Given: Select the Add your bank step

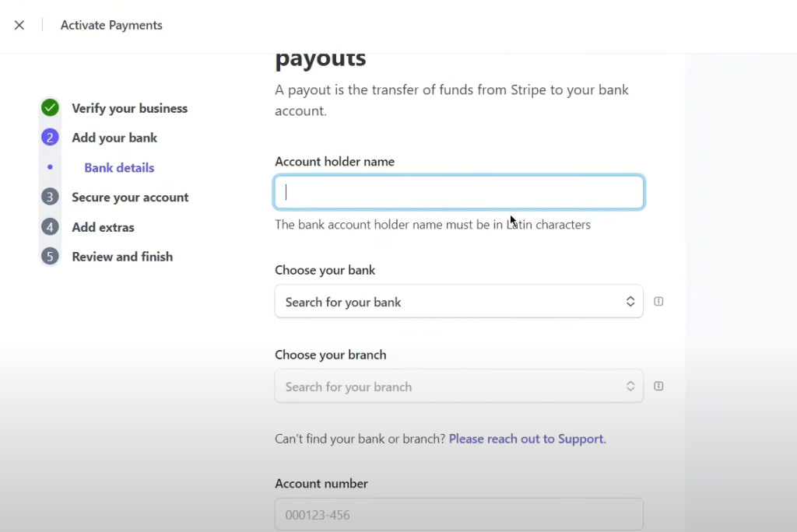Looking at the screenshot, I should 114,138.
